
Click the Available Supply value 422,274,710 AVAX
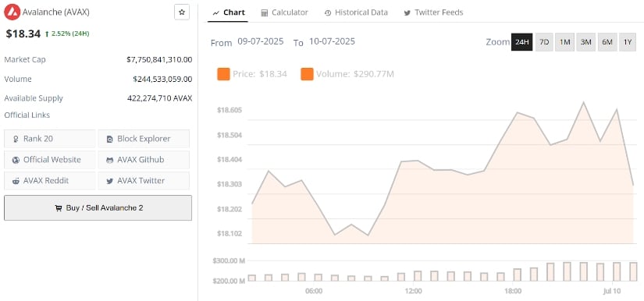160,98
